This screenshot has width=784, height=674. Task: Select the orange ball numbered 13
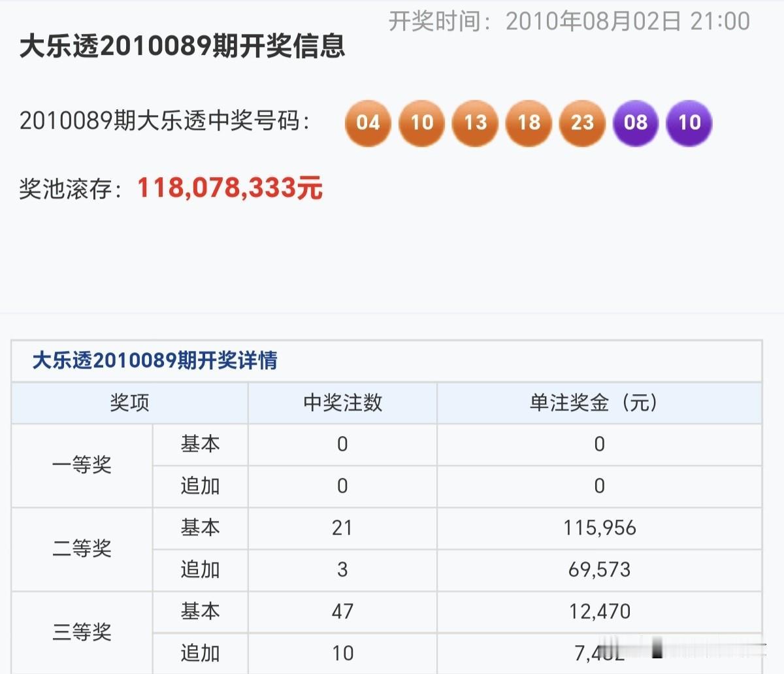point(476,123)
